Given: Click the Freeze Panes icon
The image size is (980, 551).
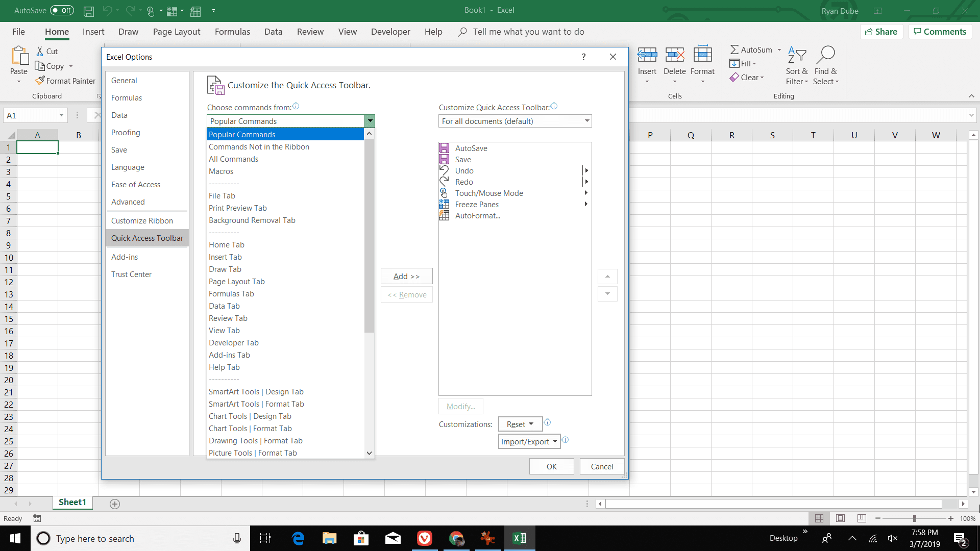Looking at the screenshot, I should pyautogui.click(x=445, y=204).
